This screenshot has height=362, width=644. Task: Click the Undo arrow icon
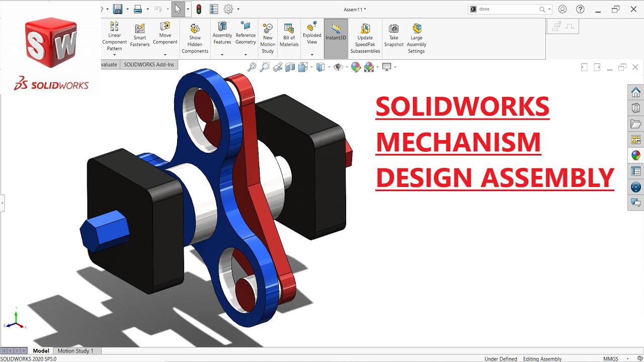[158, 9]
